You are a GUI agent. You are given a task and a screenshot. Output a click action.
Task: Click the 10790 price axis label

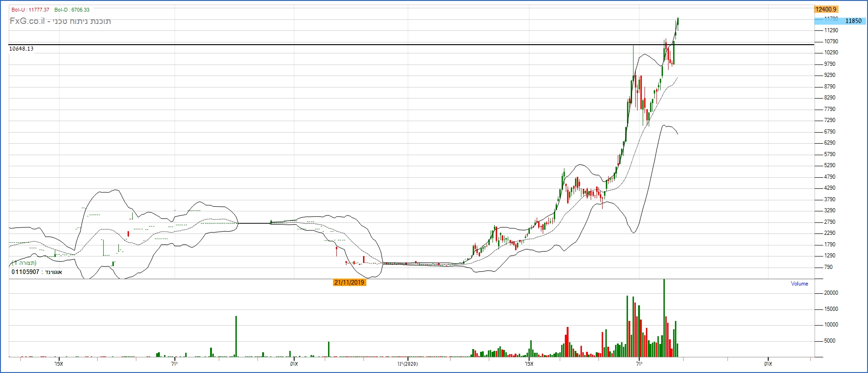tap(831, 41)
